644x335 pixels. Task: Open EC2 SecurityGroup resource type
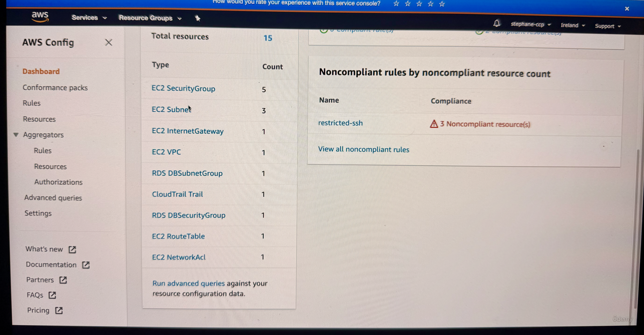183,89
